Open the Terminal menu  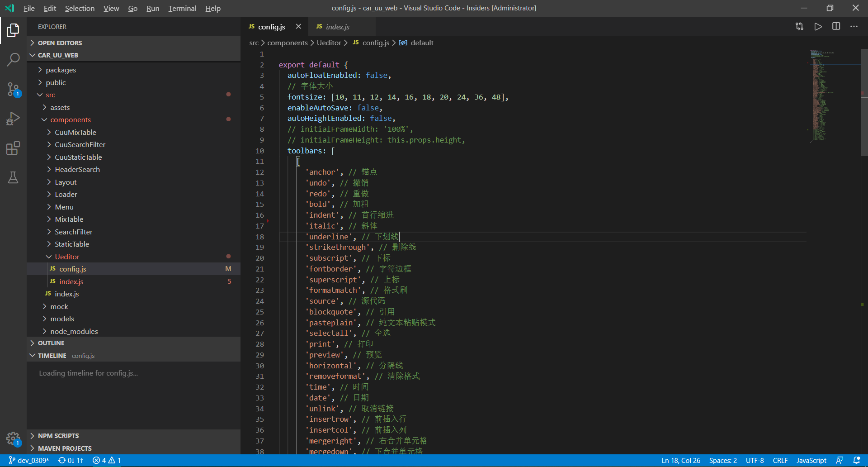pos(182,8)
